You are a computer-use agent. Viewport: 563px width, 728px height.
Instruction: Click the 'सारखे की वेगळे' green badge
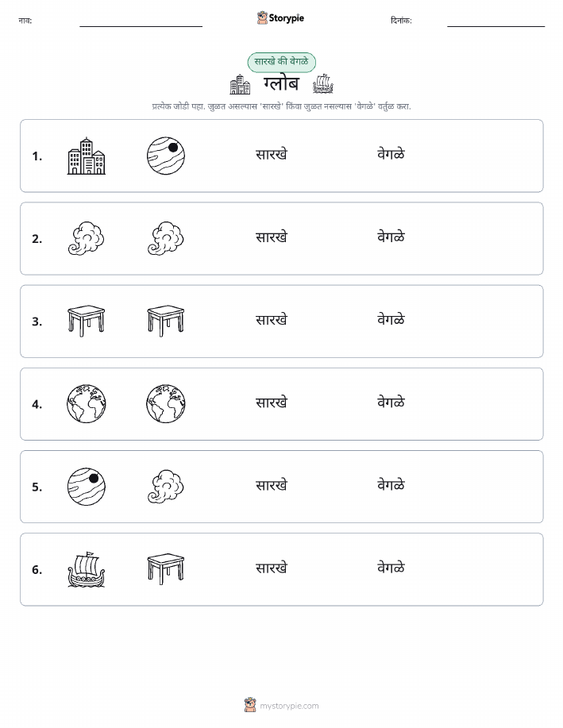click(281, 62)
